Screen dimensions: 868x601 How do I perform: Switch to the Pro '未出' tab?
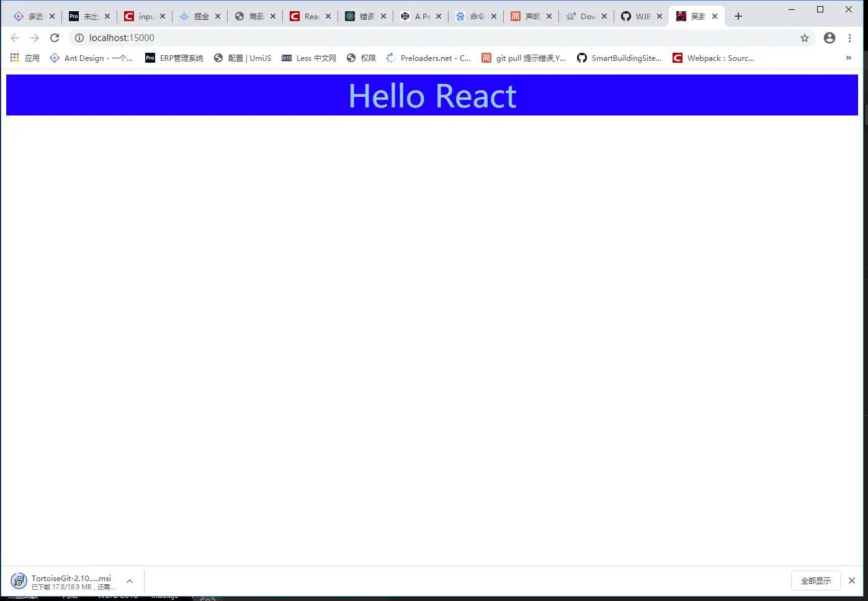pyautogui.click(x=89, y=17)
